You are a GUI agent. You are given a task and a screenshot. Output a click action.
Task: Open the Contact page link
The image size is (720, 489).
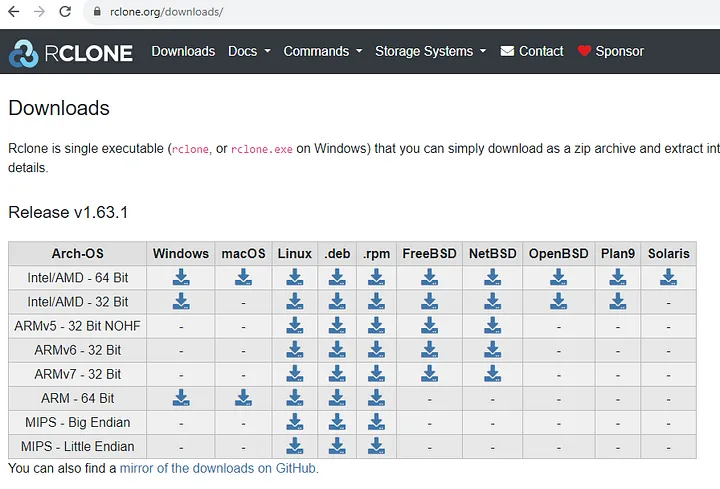click(532, 51)
